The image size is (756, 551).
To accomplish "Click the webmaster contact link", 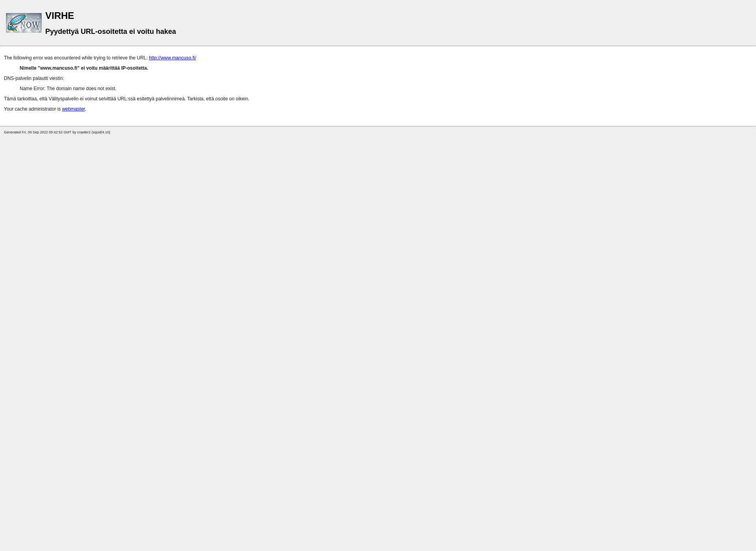I will 73,109.
